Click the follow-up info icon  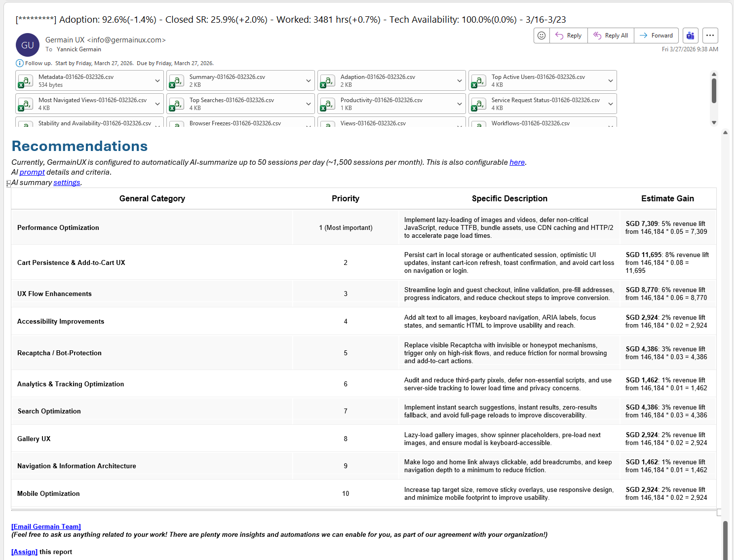(20, 63)
